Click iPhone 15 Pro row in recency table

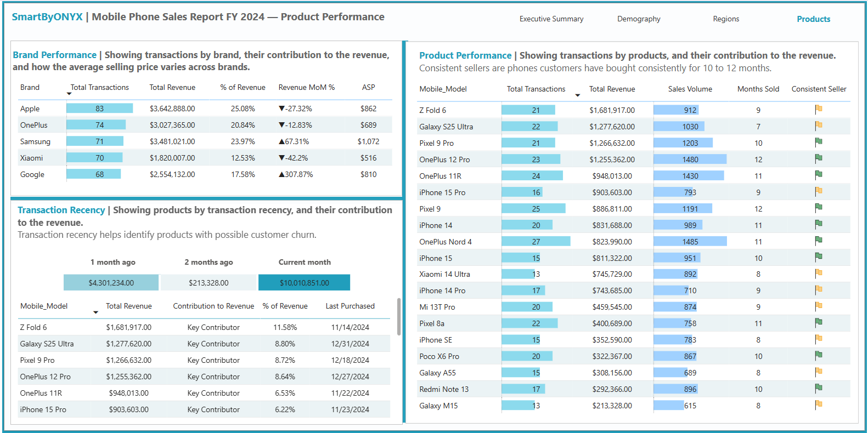(204, 409)
